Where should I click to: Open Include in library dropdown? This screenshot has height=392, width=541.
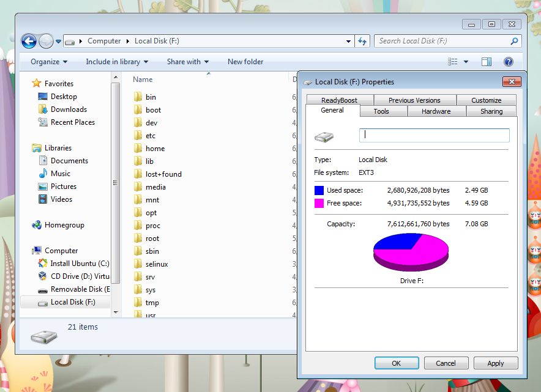117,62
